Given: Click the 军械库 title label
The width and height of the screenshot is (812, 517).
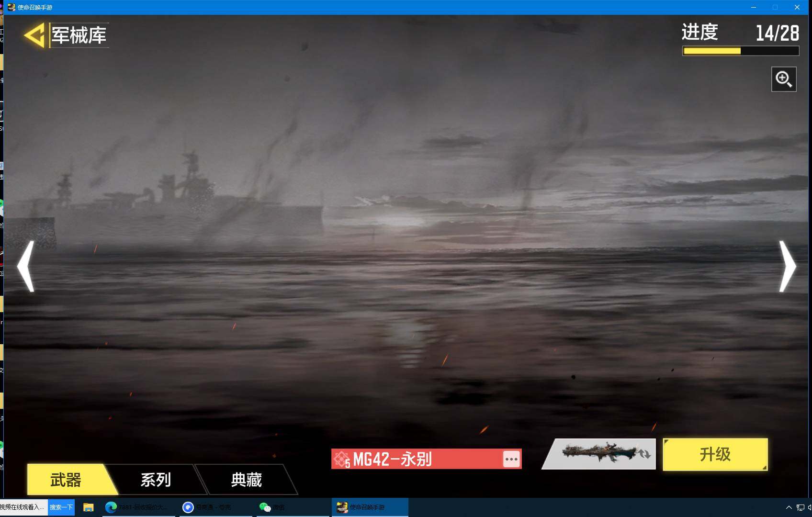Looking at the screenshot, I should pos(79,35).
